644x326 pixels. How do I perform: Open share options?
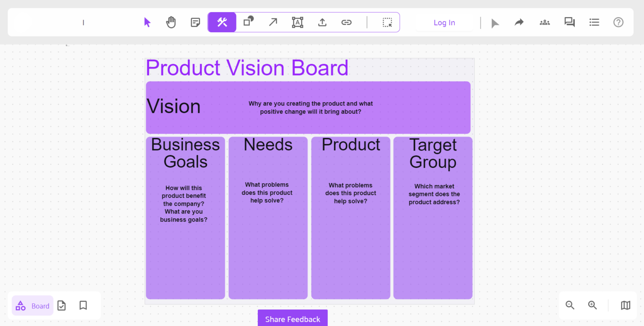click(519, 22)
